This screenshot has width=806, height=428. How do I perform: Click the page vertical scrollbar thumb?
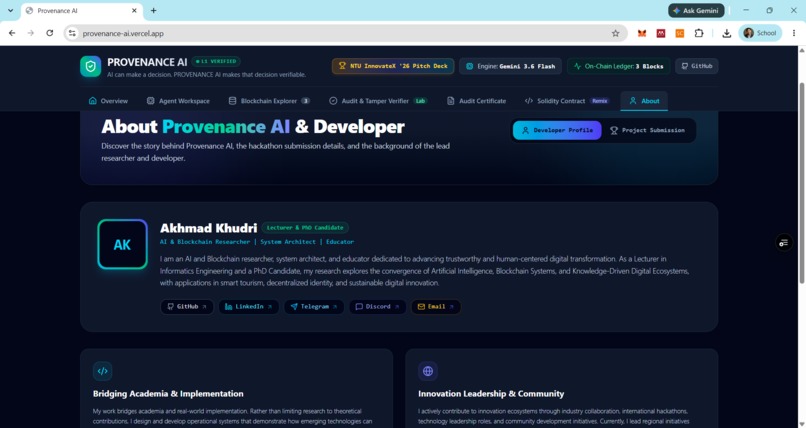click(801, 182)
